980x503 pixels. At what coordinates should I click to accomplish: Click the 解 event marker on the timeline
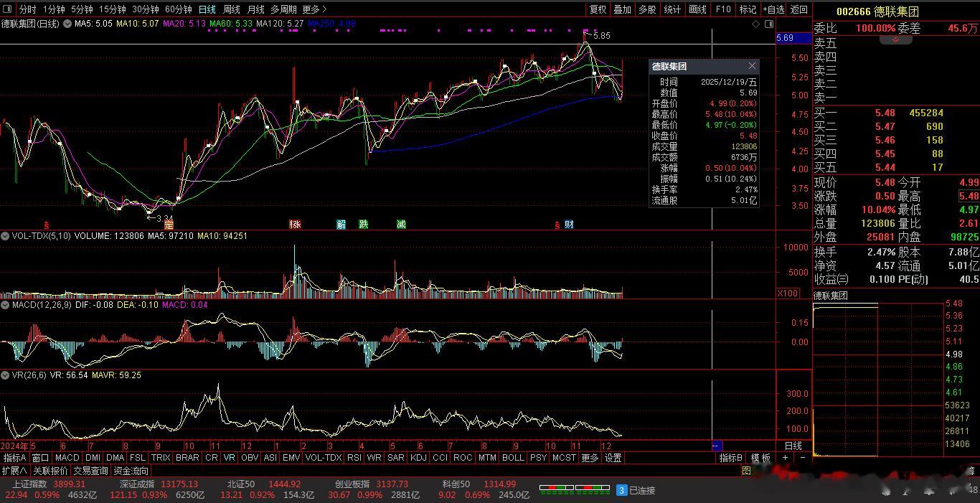[x=341, y=225]
